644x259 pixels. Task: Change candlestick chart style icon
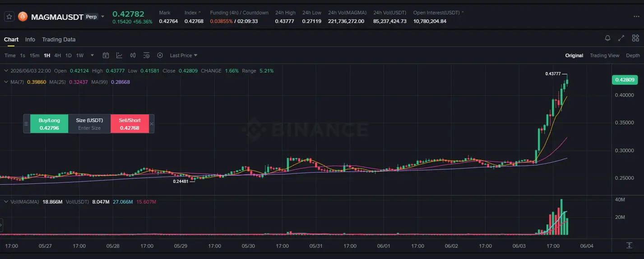(133, 55)
